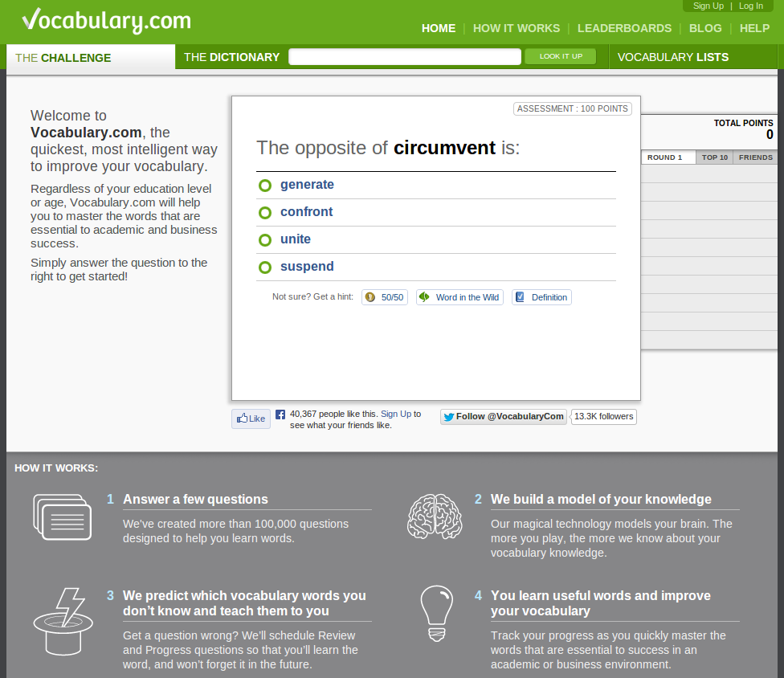Click the Facebook logo icon
The width and height of the screenshot is (784, 678).
click(280, 414)
